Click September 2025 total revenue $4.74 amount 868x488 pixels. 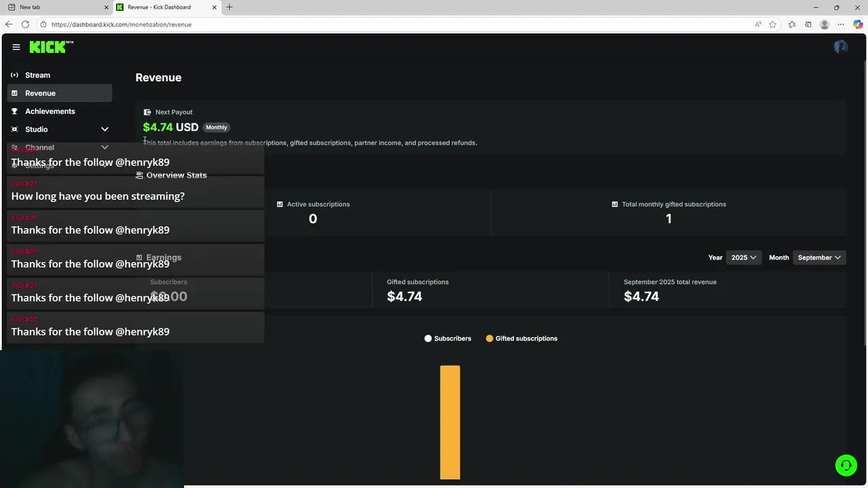point(642,296)
